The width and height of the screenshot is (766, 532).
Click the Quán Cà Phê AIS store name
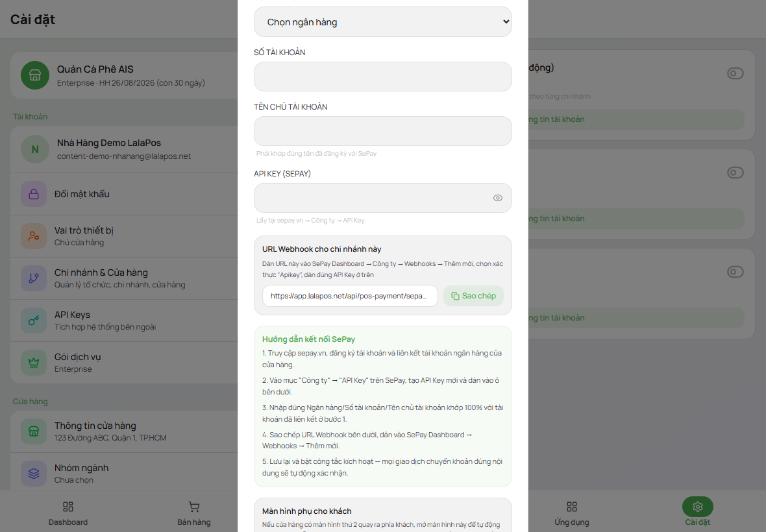click(x=95, y=69)
